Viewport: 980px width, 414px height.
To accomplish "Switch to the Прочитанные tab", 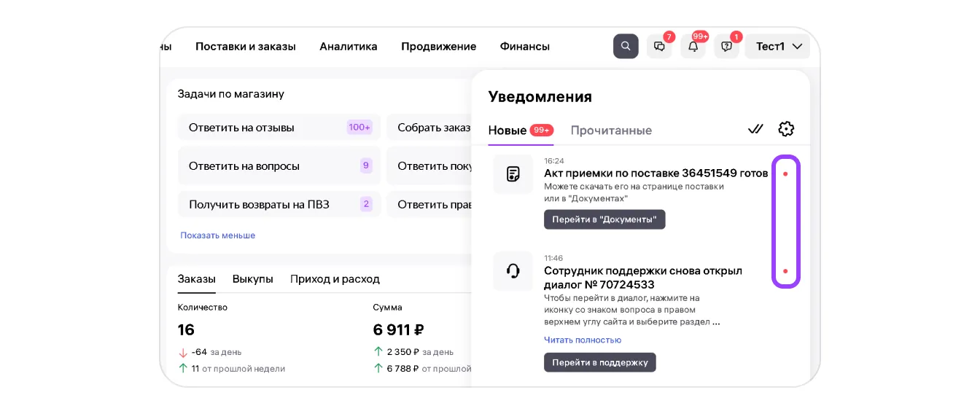I will coord(611,130).
